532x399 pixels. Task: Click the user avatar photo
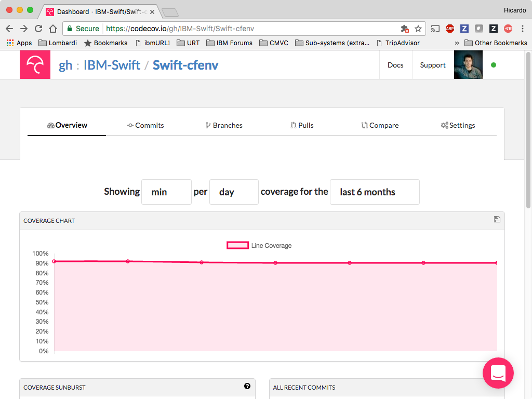(x=468, y=65)
